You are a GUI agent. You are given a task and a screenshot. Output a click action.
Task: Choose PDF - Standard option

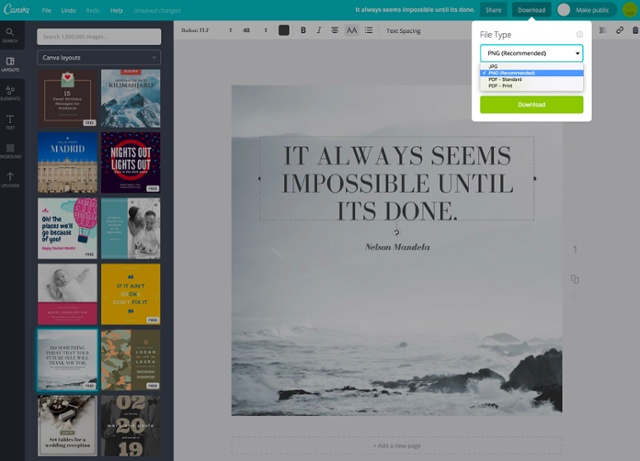coord(531,79)
